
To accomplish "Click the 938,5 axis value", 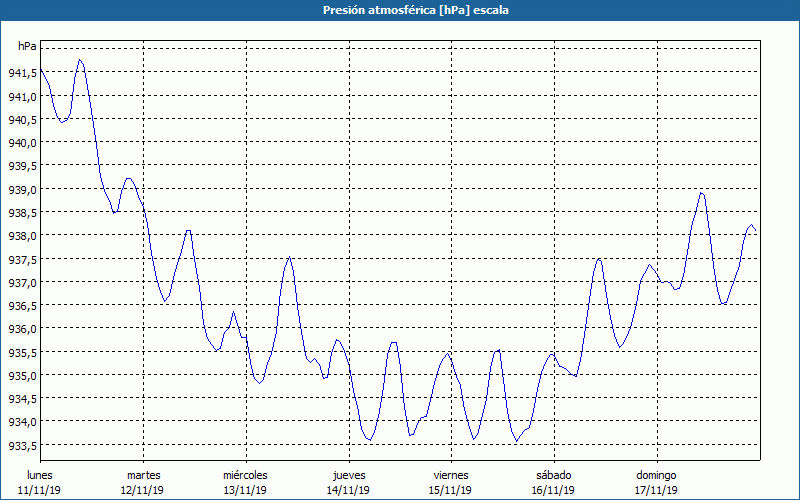I will 22,213.
